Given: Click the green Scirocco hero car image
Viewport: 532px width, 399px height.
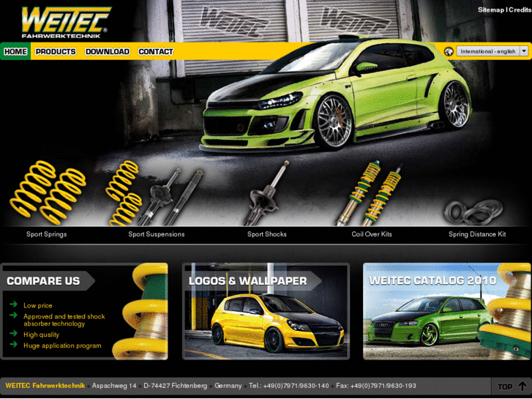Looking at the screenshot, I should [x=336, y=94].
